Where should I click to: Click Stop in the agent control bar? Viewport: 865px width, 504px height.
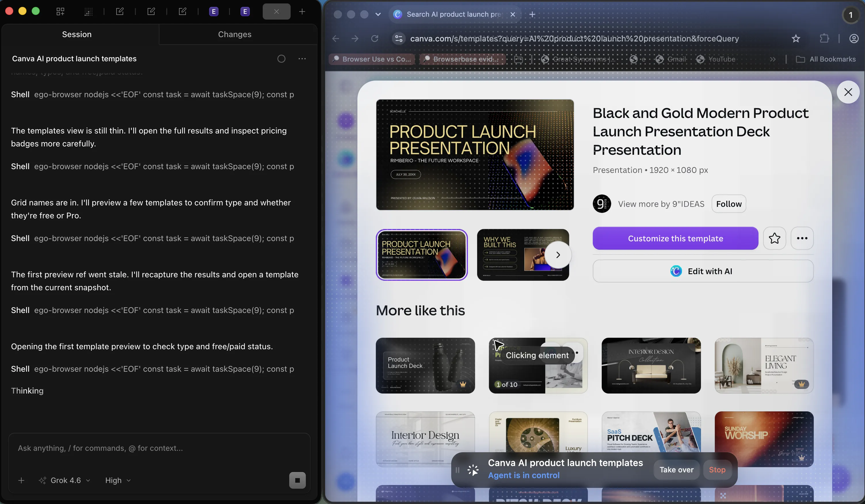coord(717,470)
